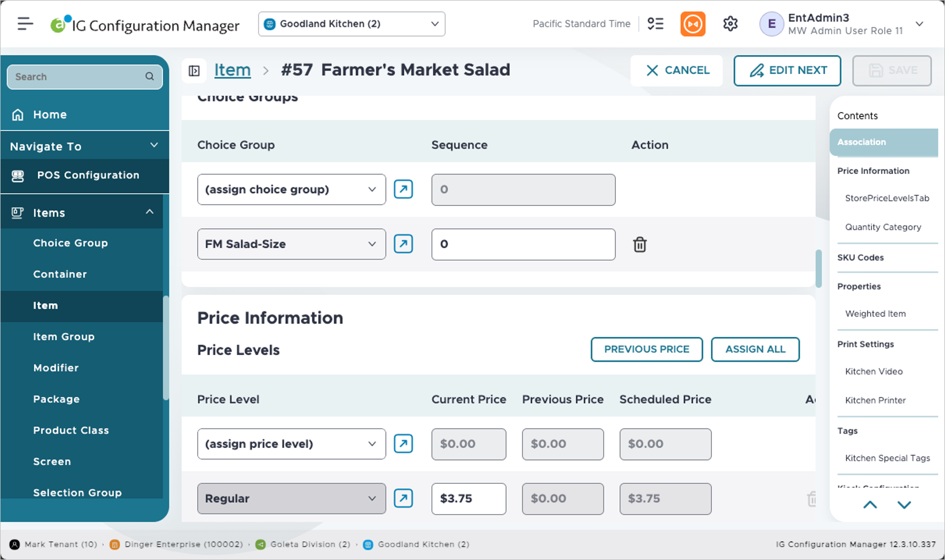Screen dimensions: 945x560
Task: Open the task list icon in header
Action: click(x=656, y=24)
